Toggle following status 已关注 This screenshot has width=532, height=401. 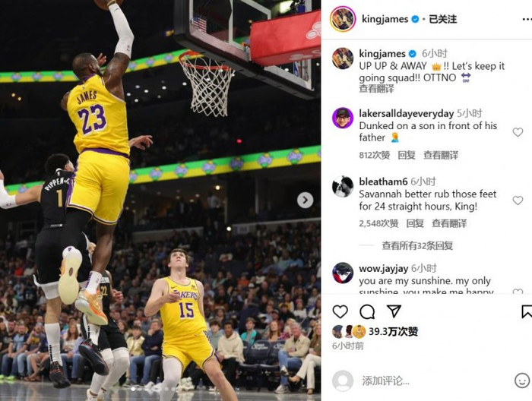tap(443, 19)
